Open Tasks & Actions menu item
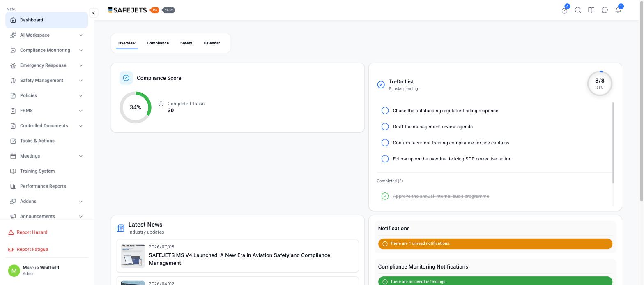Viewport: 644px width, 285px height. pos(47,141)
